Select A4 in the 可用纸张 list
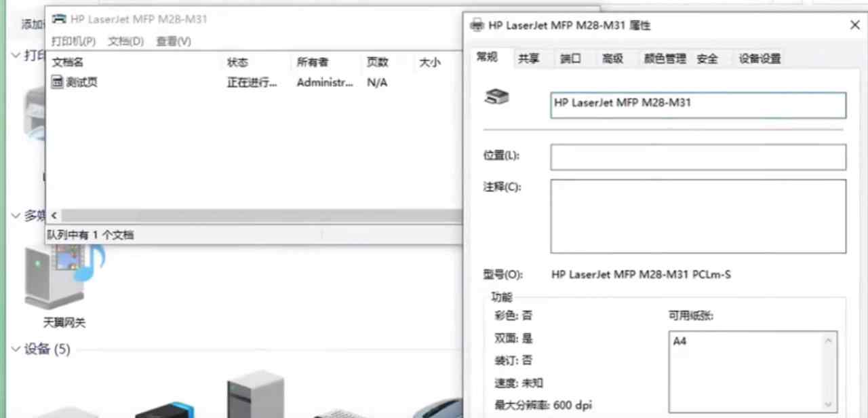The image size is (868, 418). [x=679, y=341]
